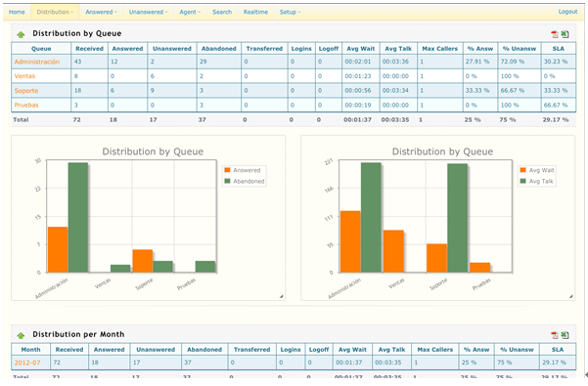
Task: Go to the Home page
Action: coord(17,12)
